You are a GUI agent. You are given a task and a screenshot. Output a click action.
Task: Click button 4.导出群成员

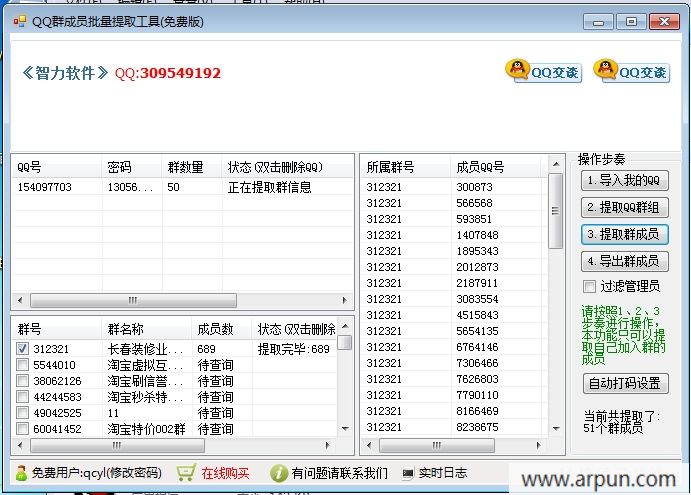click(x=625, y=261)
